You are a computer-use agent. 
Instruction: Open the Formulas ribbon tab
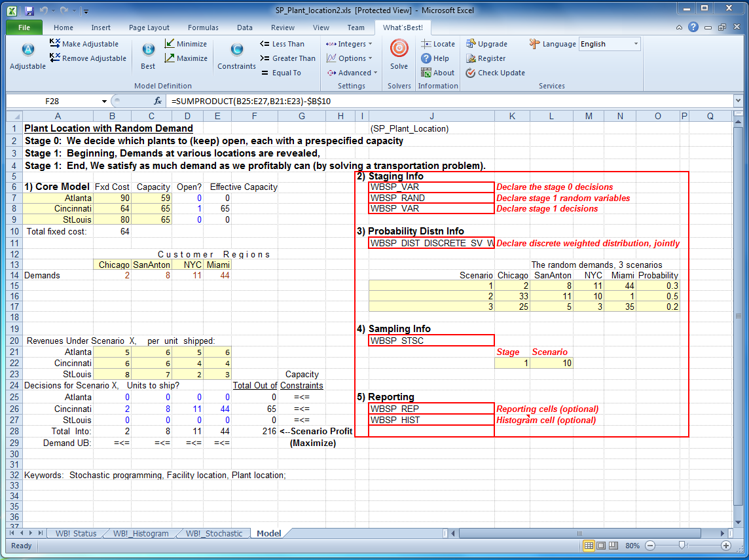[203, 28]
